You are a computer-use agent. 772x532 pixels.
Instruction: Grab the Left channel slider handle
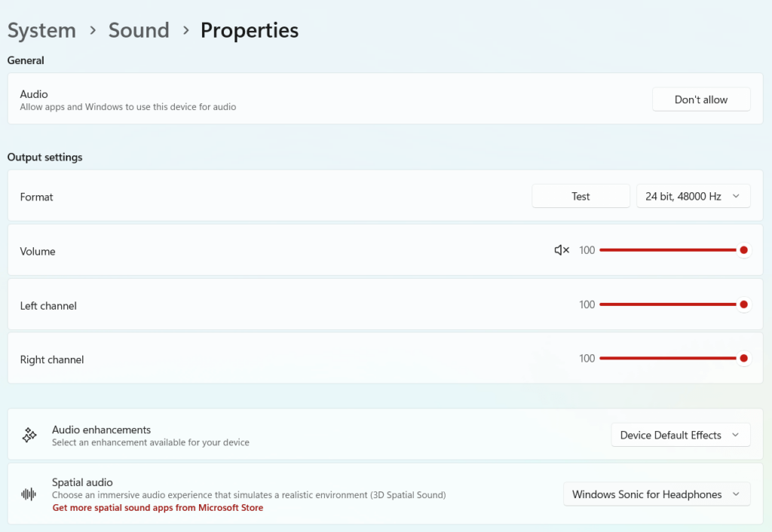(x=744, y=304)
